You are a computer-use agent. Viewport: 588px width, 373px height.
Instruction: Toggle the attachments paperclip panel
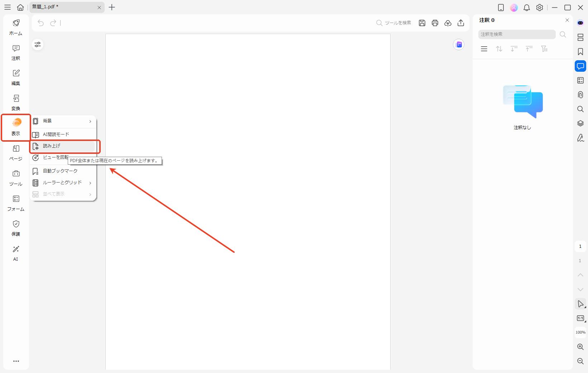[580, 95]
